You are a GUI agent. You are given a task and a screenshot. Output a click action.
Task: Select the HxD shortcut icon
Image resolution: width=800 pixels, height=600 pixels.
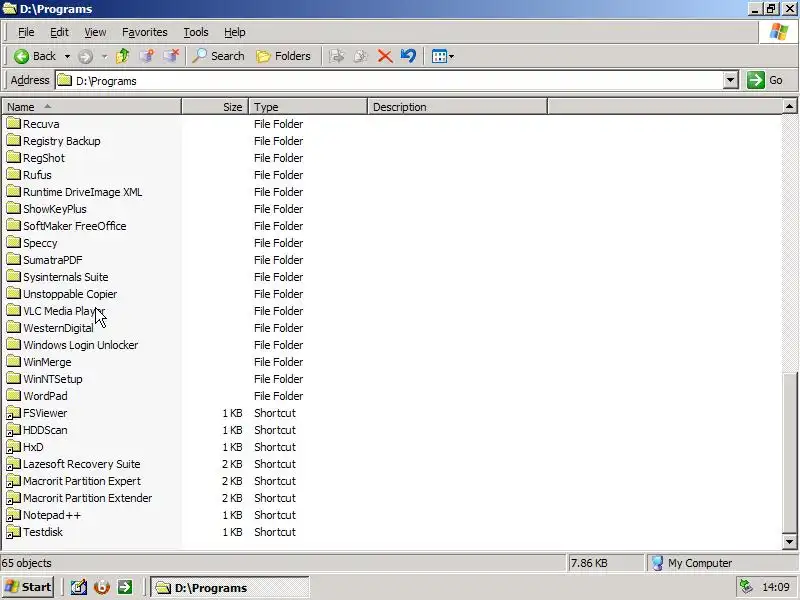[x=14, y=447]
